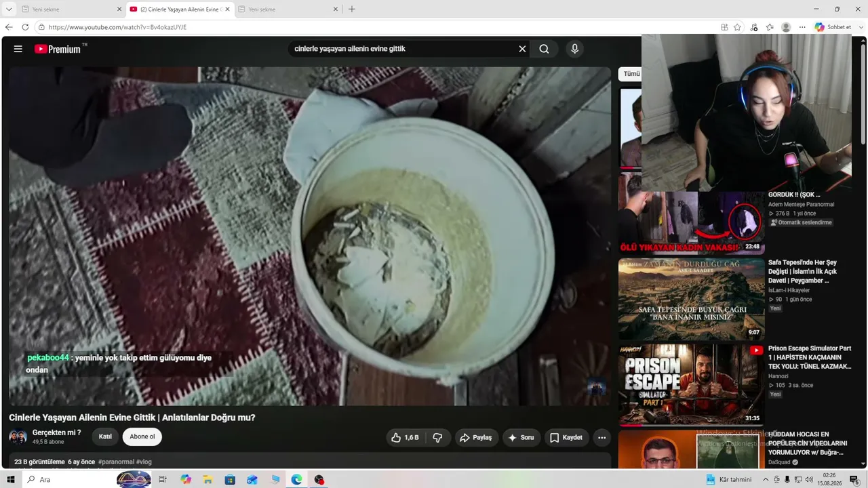Open Prison Escape Simulator Part 1 title

810,357
